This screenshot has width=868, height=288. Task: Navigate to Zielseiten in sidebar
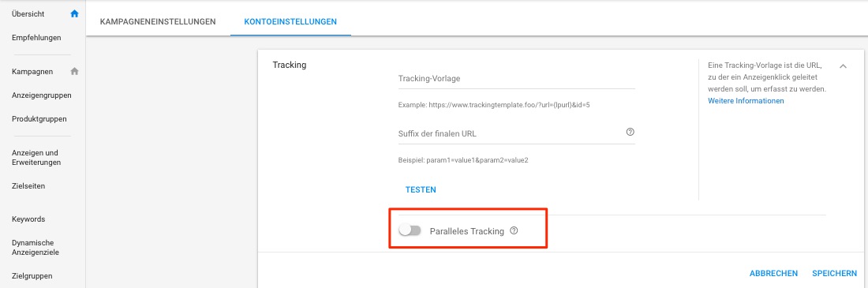click(x=28, y=186)
